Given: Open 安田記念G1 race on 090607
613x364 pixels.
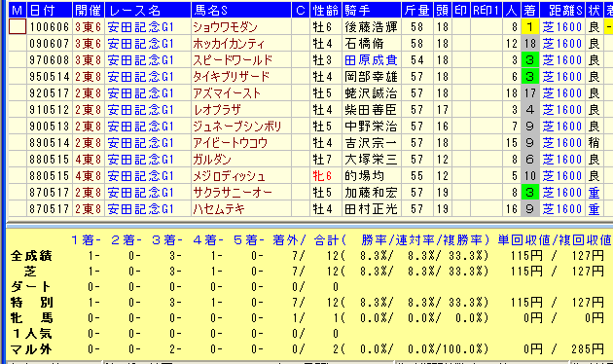Looking at the screenshot, I should tap(140, 44).
